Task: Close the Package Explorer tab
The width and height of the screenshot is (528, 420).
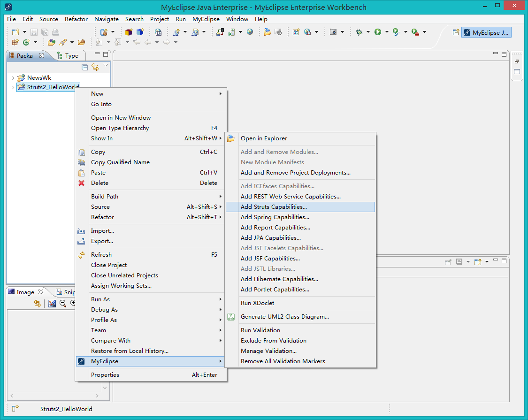Action: point(41,55)
